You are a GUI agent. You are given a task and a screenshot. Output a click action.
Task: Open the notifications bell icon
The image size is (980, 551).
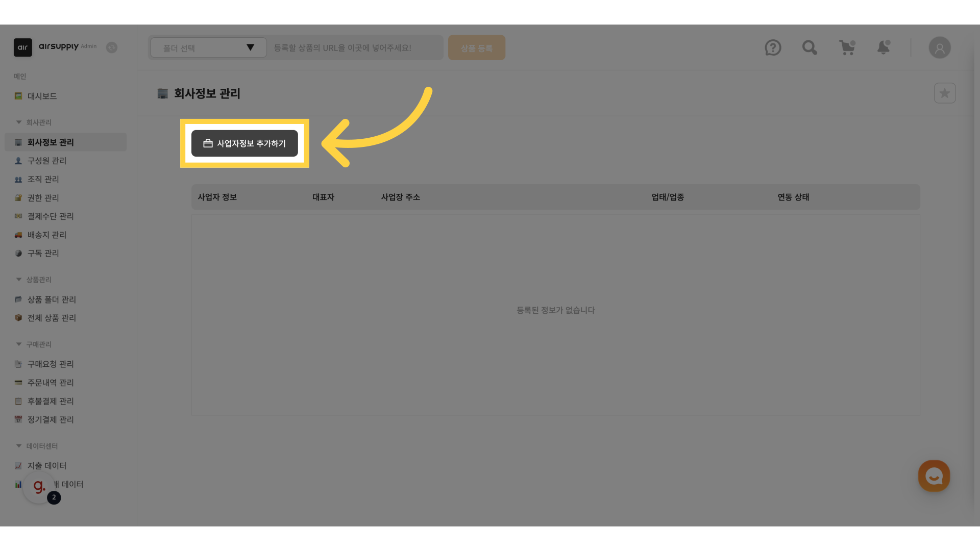[x=884, y=47]
